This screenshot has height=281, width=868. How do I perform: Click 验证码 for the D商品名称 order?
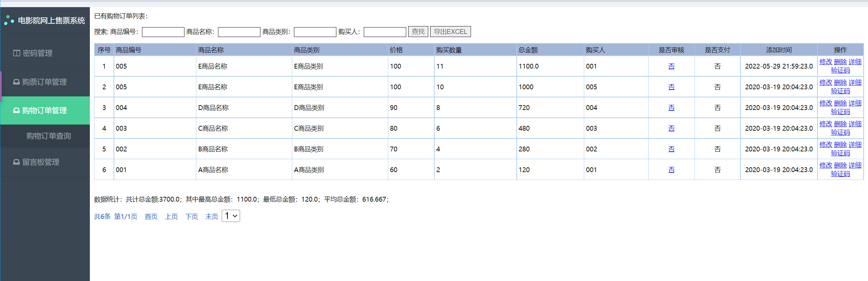coord(840,112)
